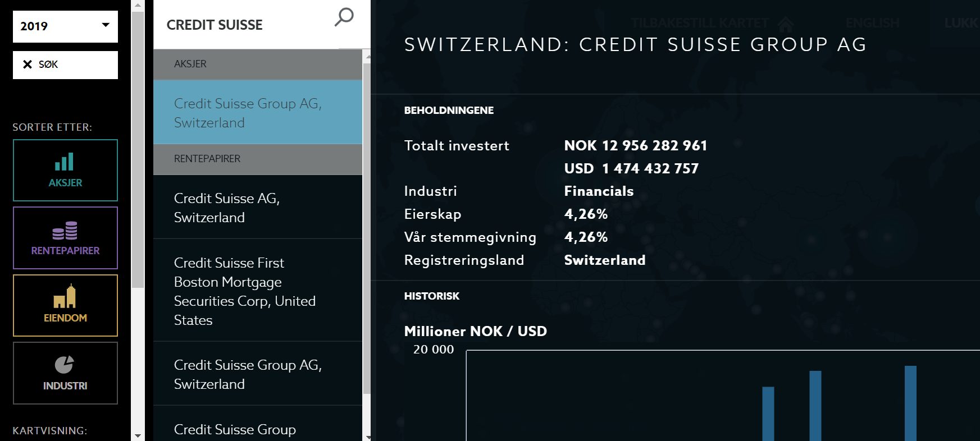
Task: Switch language to English
Action: pyautogui.click(x=872, y=23)
